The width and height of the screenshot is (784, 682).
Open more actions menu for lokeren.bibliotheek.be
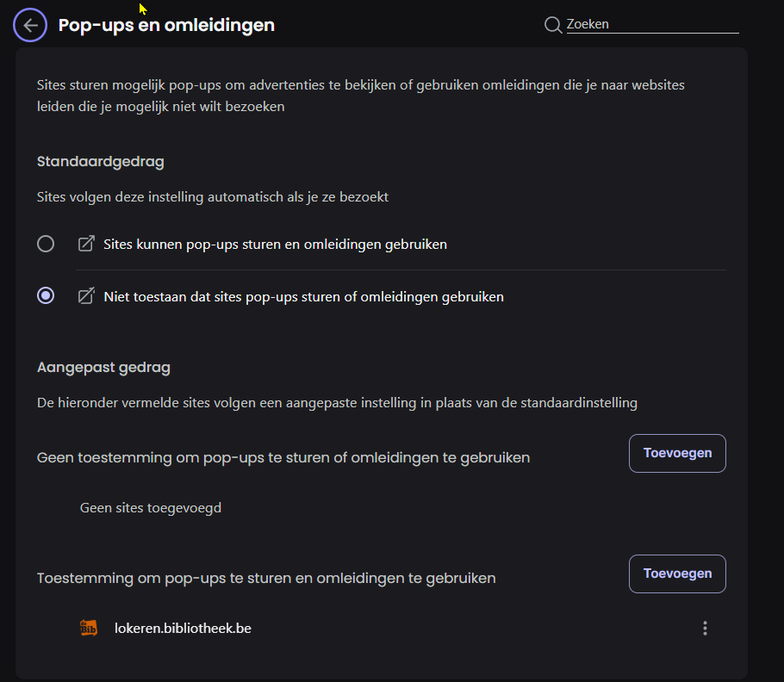click(x=705, y=628)
